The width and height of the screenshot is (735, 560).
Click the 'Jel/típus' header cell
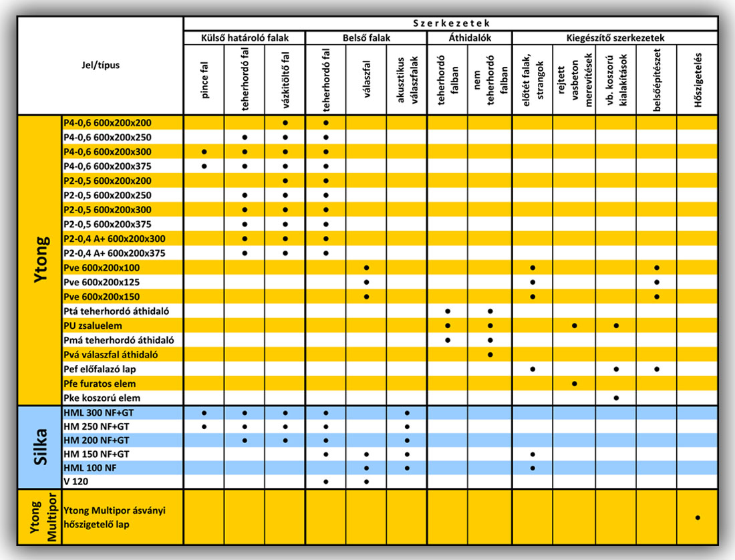[x=102, y=65]
